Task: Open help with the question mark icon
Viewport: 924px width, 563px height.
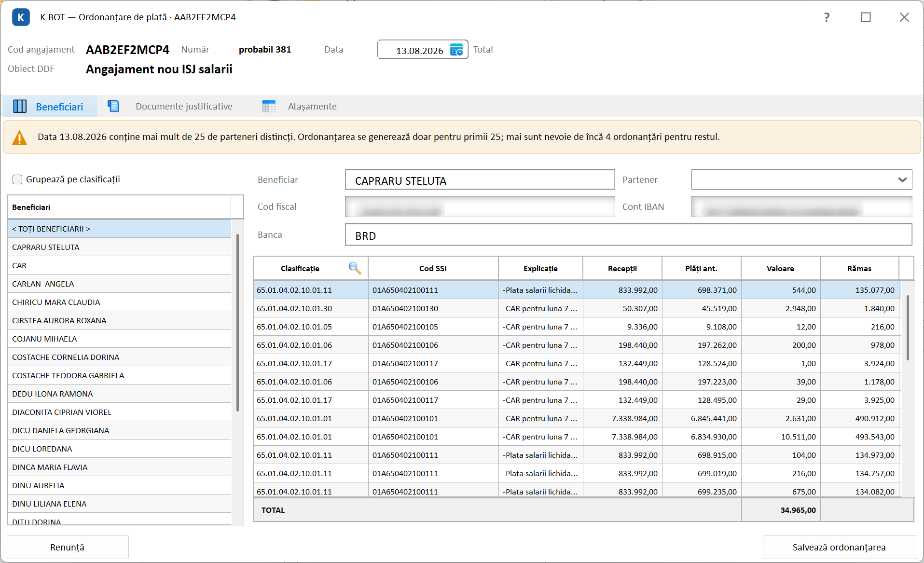Action: pyautogui.click(x=827, y=17)
